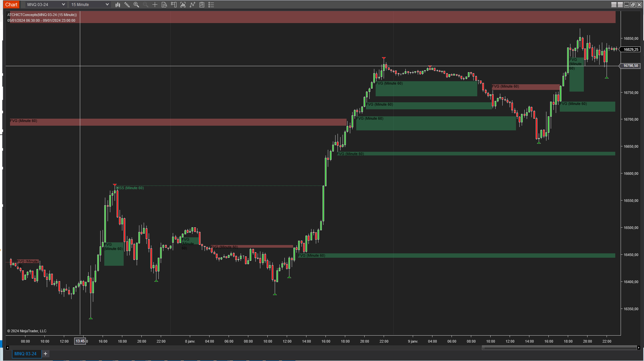Open the Indicators bar-graph icon
The width and height of the screenshot is (644, 361).
[x=183, y=5]
